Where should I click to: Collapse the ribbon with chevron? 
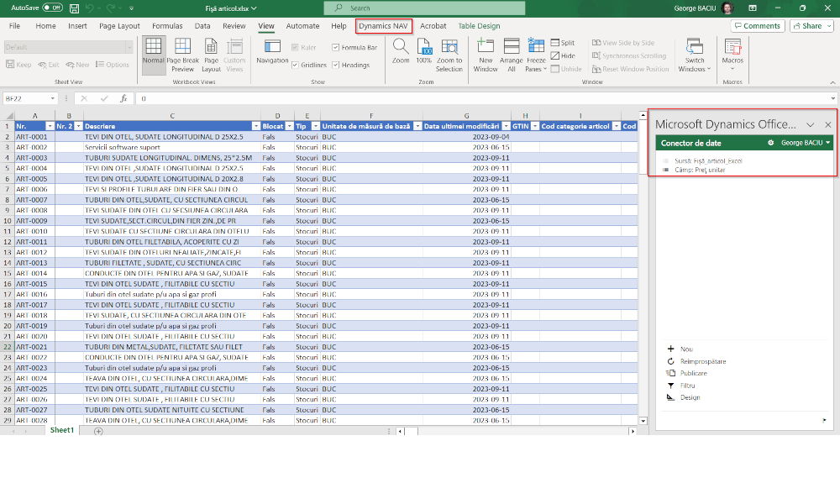pos(832,82)
